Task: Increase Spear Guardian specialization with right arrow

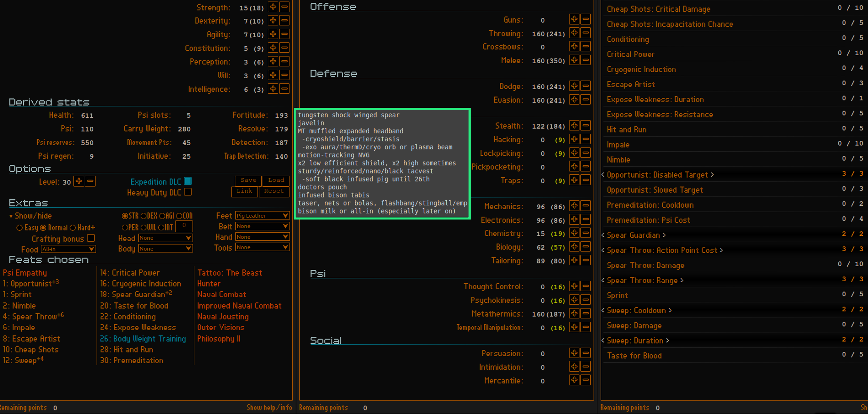Action: pyautogui.click(x=664, y=235)
